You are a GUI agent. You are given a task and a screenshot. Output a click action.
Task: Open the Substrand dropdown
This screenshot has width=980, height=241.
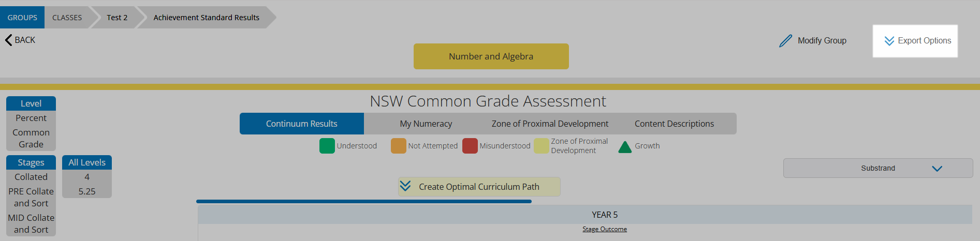click(x=878, y=168)
